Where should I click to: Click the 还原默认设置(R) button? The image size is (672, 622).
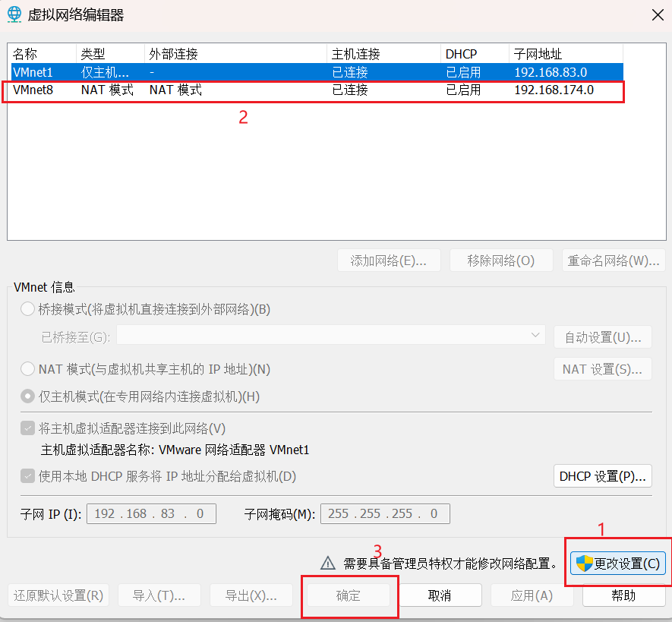pos(58,595)
